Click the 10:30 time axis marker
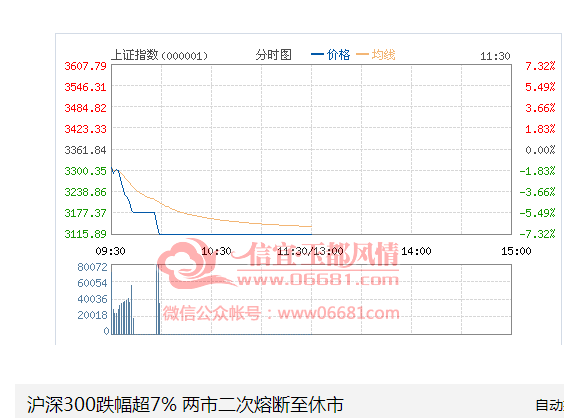This screenshot has width=564, height=418. [216, 251]
